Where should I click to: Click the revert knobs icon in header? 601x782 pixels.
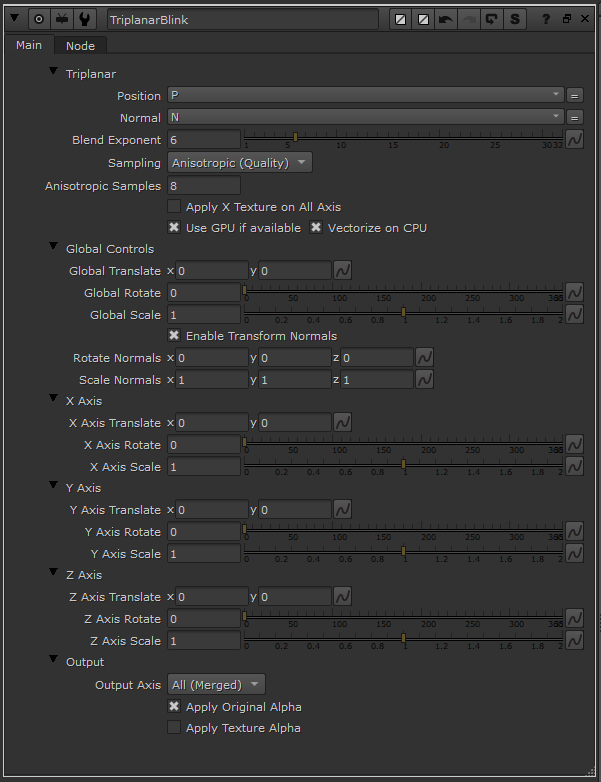pos(492,19)
